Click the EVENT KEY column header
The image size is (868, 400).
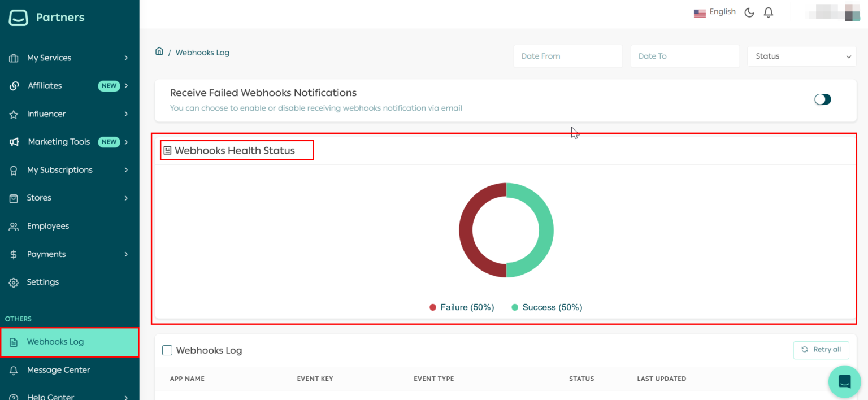pyautogui.click(x=315, y=379)
